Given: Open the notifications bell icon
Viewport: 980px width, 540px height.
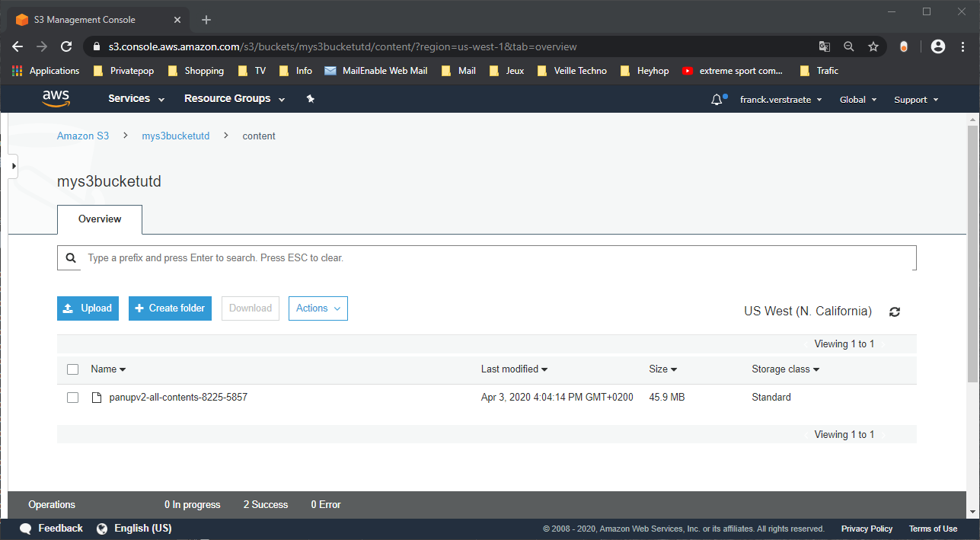Looking at the screenshot, I should (717, 100).
